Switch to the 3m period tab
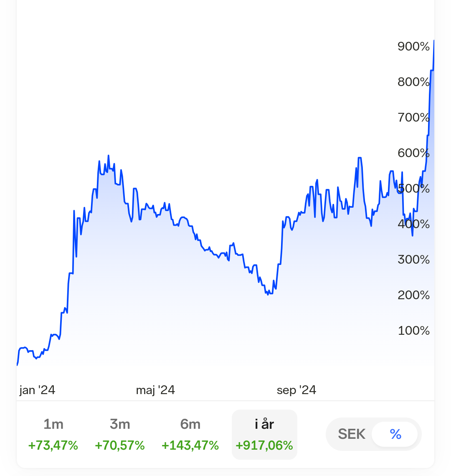The width and height of the screenshot is (451, 476). click(x=120, y=434)
